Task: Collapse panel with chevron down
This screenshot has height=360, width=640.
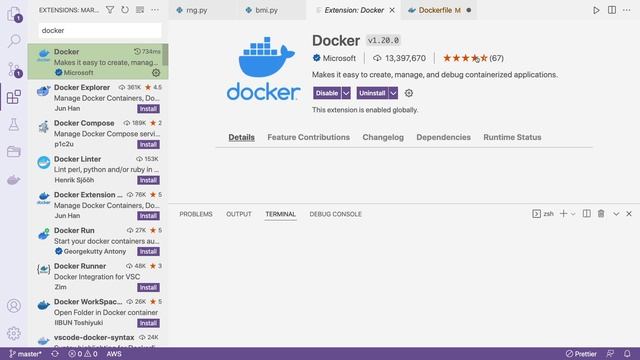Action: 616,213
